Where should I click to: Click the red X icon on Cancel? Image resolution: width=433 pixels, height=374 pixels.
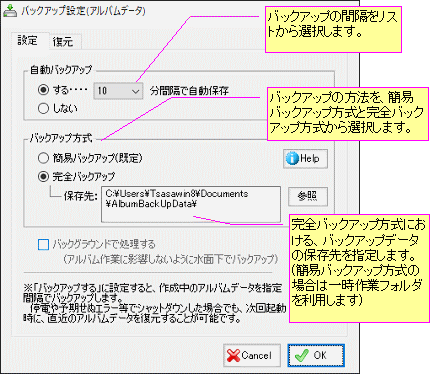(x=233, y=355)
